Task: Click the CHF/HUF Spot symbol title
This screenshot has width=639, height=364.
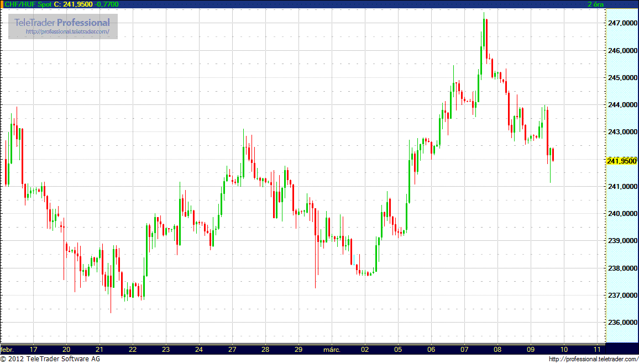Action: click(x=28, y=4)
